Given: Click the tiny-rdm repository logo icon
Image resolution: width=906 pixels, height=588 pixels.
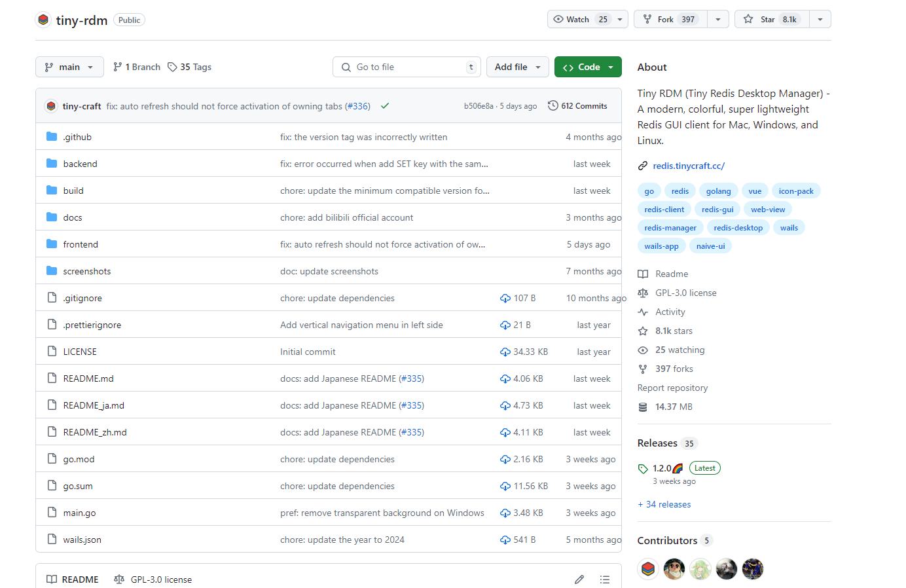Looking at the screenshot, I should pyautogui.click(x=43, y=20).
